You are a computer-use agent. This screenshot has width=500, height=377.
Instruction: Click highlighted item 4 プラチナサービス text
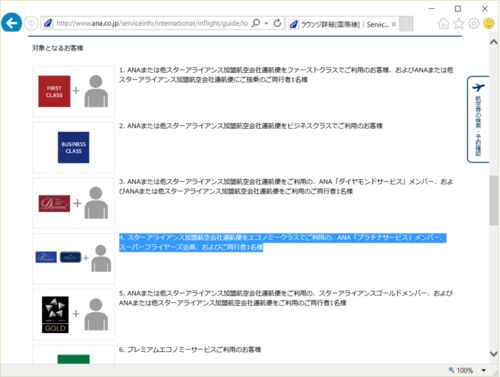tap(282, 242)
